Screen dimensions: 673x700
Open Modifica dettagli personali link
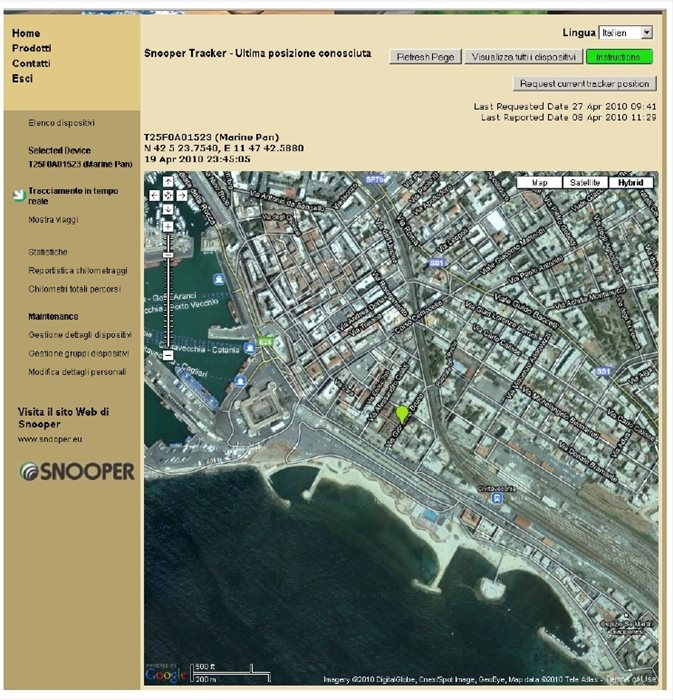(x=77, y=372)
